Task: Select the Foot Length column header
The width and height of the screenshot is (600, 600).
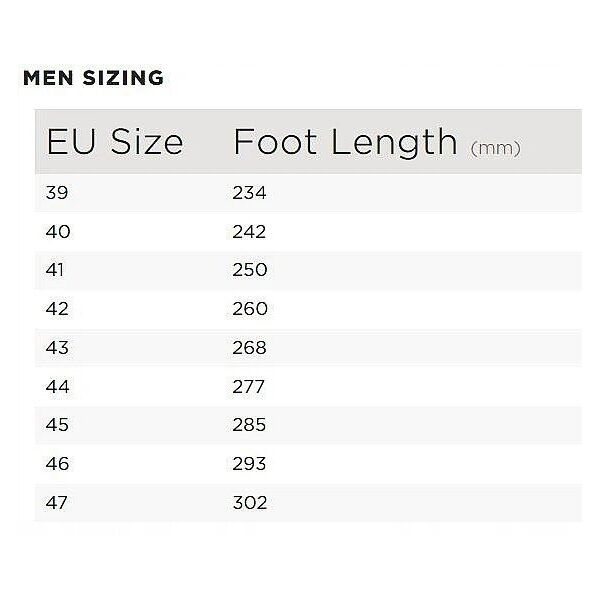Action: [x=345, y=143]
